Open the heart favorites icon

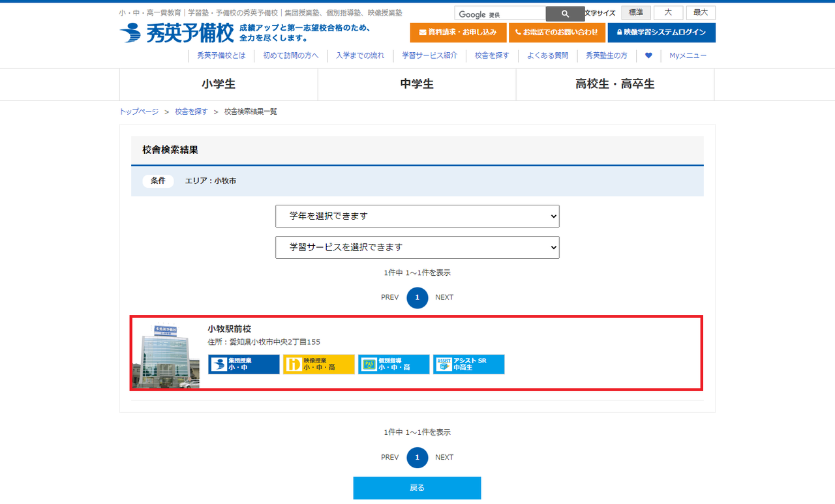tap(648, 55)
